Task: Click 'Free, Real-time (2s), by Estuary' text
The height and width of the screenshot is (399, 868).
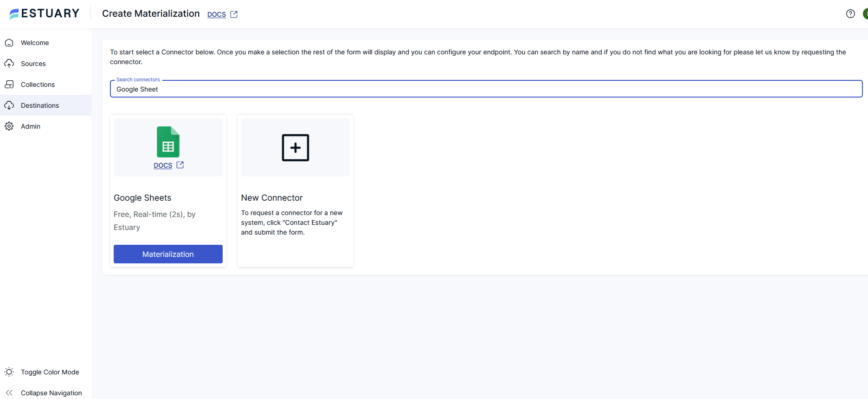Action: coord(154,221)
